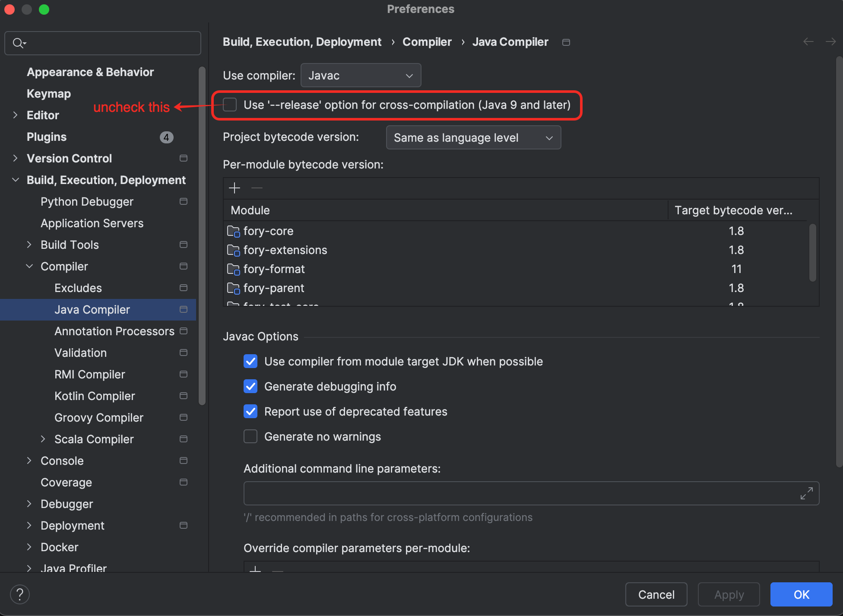The image size is (843, 616).
Task: Click the forward navigation arrow
Action: (x=830, y=41)
